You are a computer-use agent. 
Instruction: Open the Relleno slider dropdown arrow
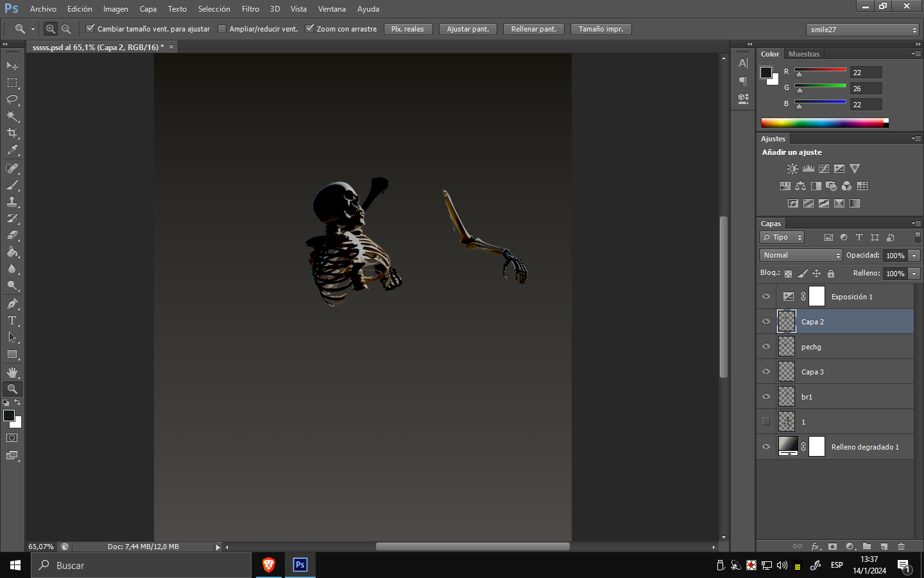click(914, 274)
